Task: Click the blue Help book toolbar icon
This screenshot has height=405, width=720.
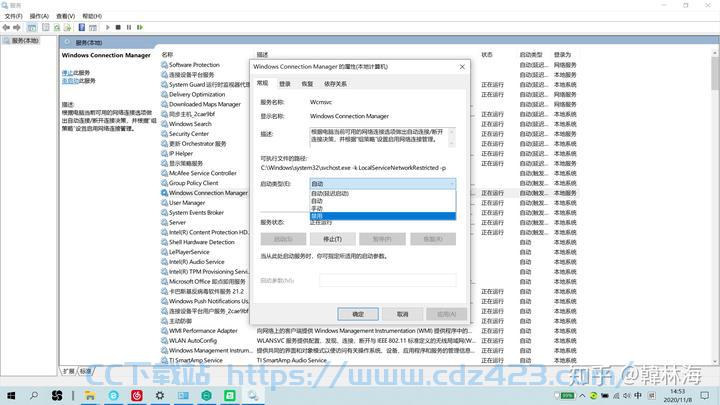Action: pos(82,28)
